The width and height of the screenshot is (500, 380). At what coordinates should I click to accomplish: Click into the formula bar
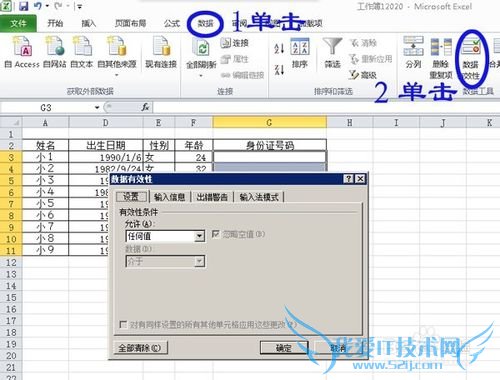coord(326,108)
